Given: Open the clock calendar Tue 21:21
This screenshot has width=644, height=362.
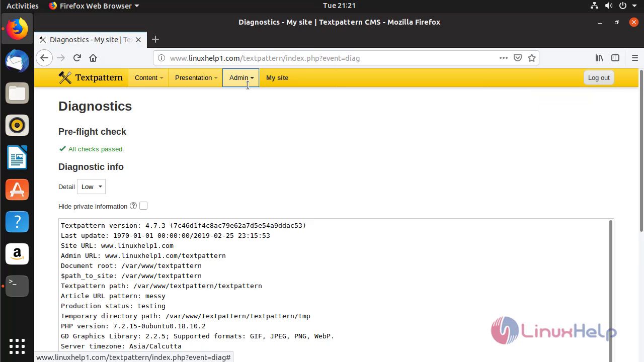Looking at the screenshot, I should pos(339,6).
